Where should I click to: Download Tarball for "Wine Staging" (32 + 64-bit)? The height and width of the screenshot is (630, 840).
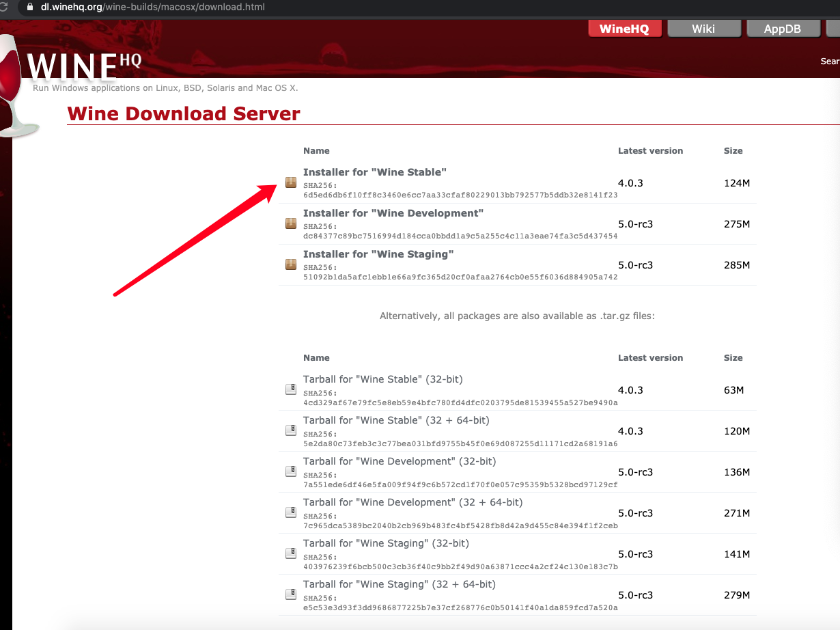[400, 584]
